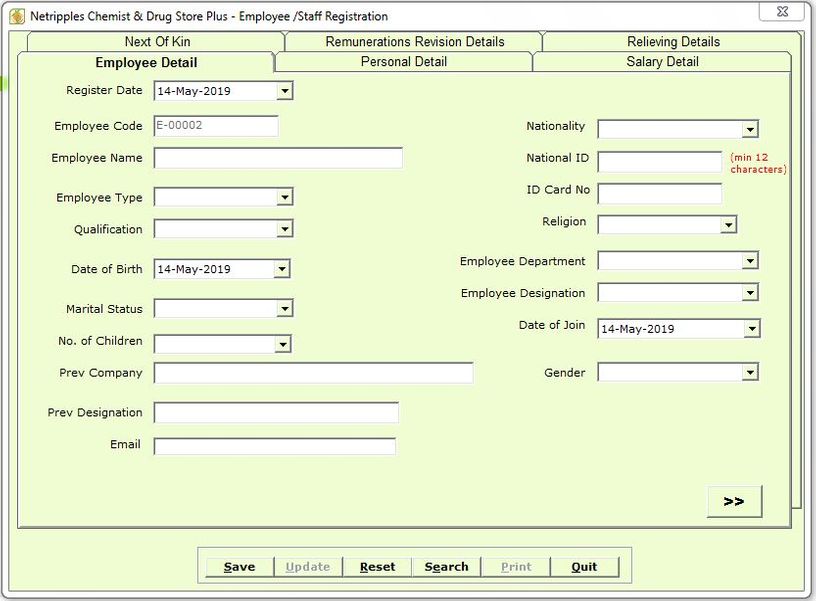This screenshot has height=601, width=816.
Task: Click the Update button
Action: pos(308,567)
